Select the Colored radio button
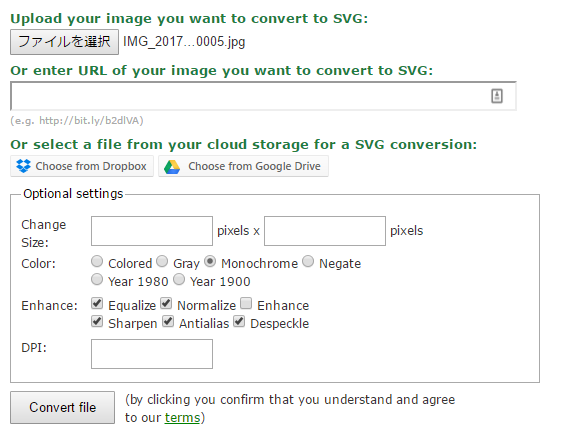Image resolution: width=563 pixels, height=445 pixels. coord(97,261)
